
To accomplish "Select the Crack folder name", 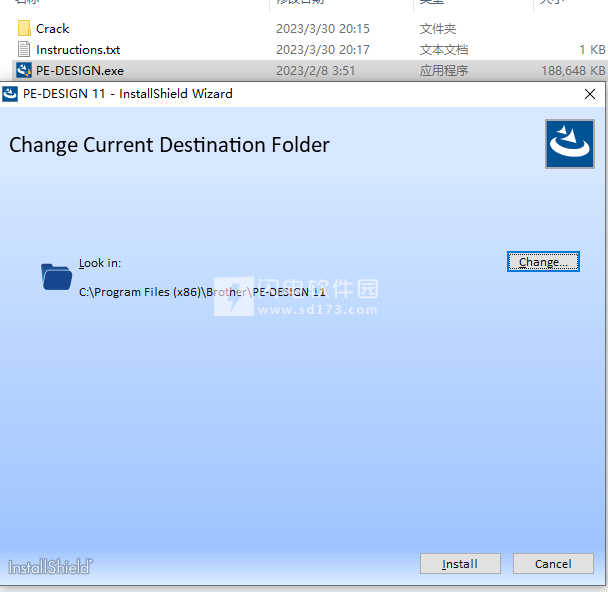I will pyautogui.click(x=53, y=29).
